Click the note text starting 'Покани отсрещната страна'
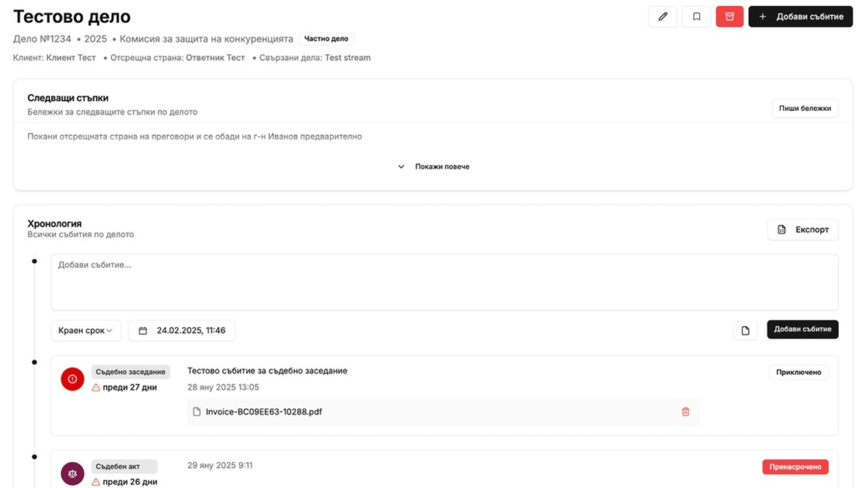868x488 pixels. pos(195,137)
